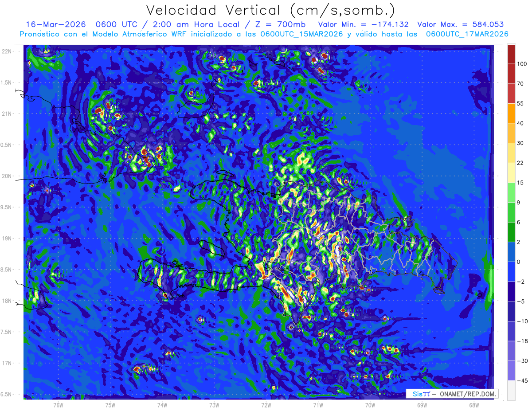The width and height of the screenshot is (532, 411).
Task: Click the '18N' latitude axis label
Action: [7, 301]
